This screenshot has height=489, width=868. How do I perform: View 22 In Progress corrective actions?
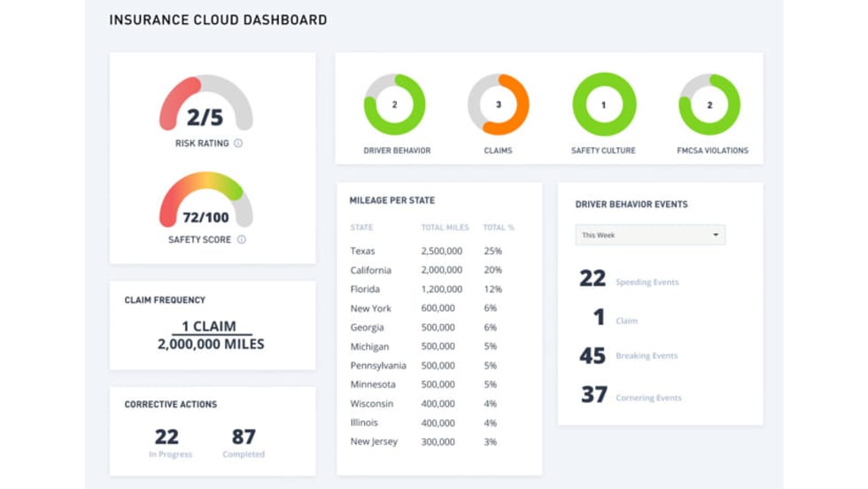pyautogui.click(x=167, y=440)
